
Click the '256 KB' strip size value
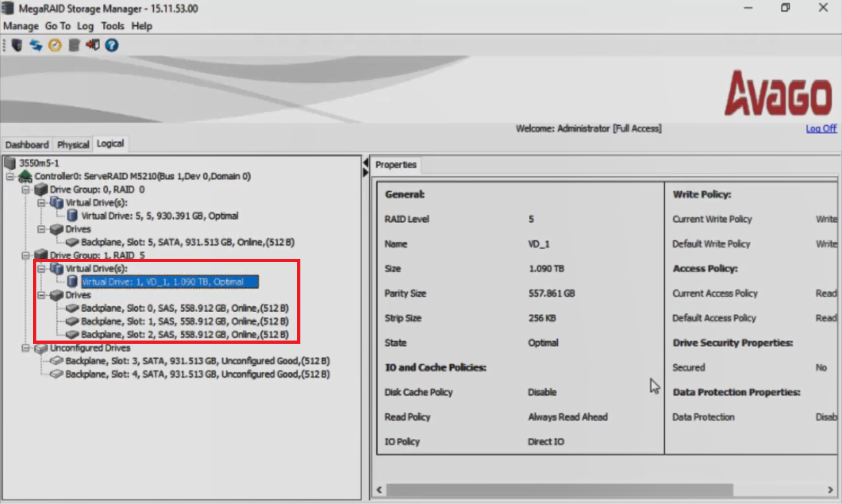542,318
